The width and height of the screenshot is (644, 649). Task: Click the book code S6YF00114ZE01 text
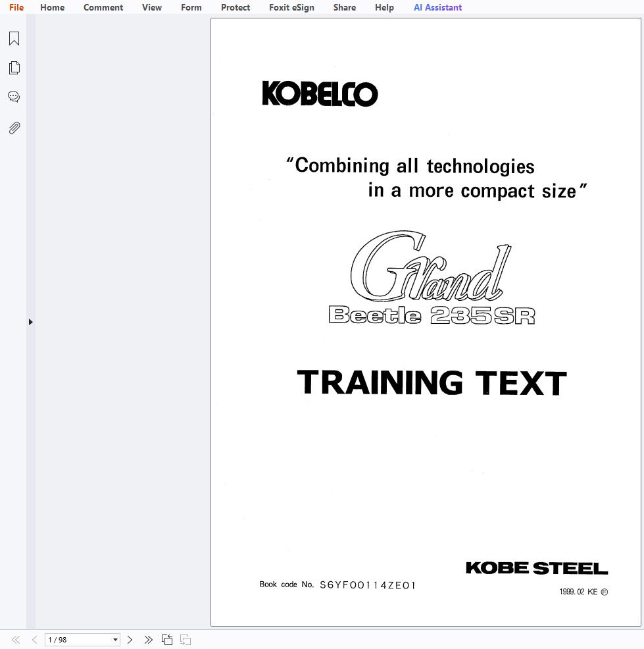(368, 585)
